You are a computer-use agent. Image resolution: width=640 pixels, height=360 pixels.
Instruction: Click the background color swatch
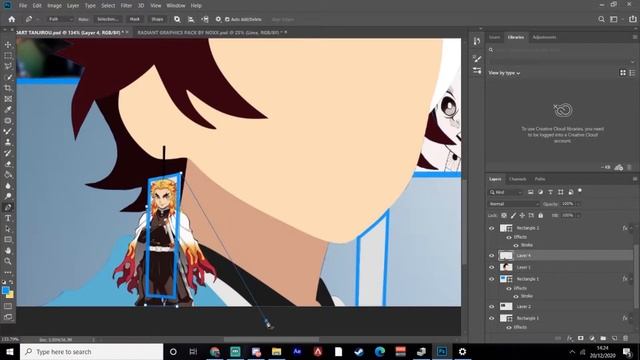pos(10,295)
